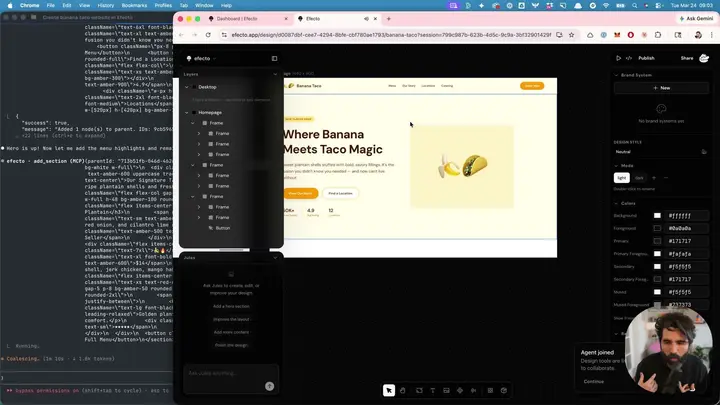The width and height of the screenshot is (720, 405).
Task: Click the user avatar next to Share
Action: pyautogui.click(x=703, y=58)
